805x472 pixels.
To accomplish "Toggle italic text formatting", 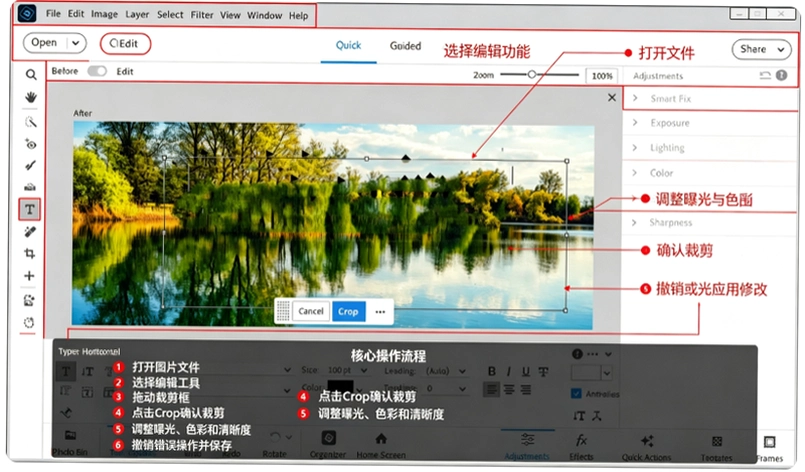I will 508,371.
